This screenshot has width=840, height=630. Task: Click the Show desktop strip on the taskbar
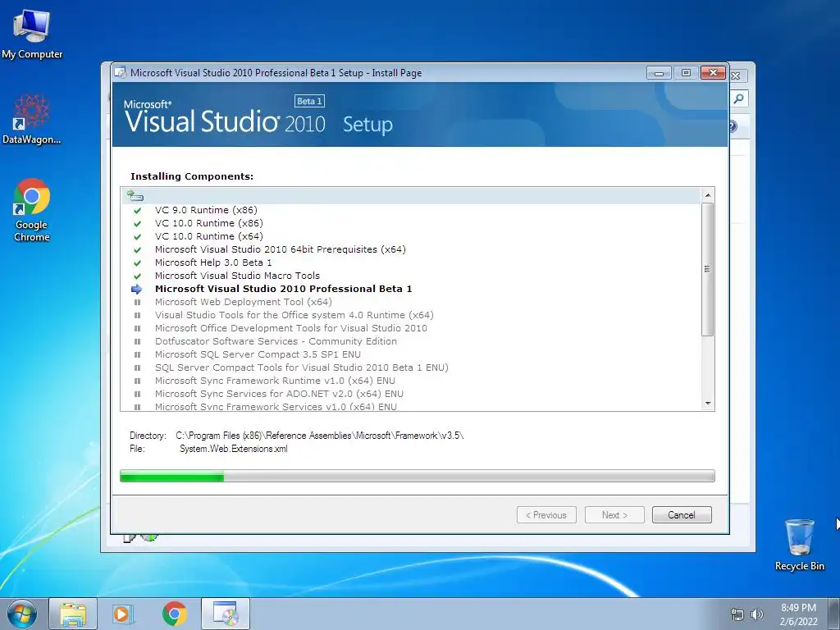pyautogui.click(x=834, y=614)
